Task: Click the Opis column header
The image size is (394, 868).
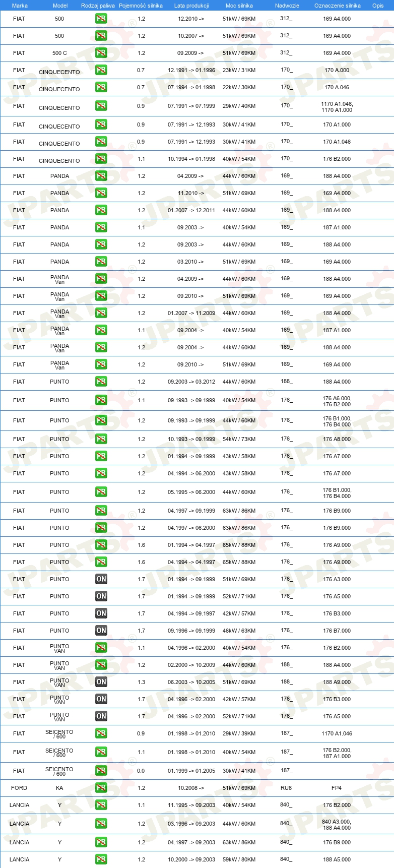Action: coord(378,6)
